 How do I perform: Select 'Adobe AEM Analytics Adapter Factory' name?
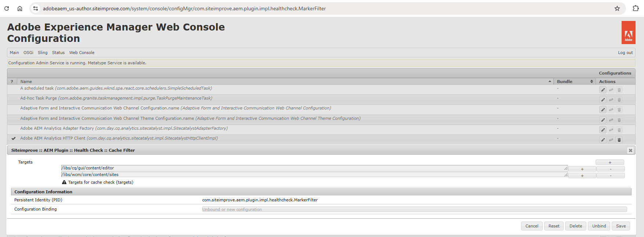click(x=124, y=128)
